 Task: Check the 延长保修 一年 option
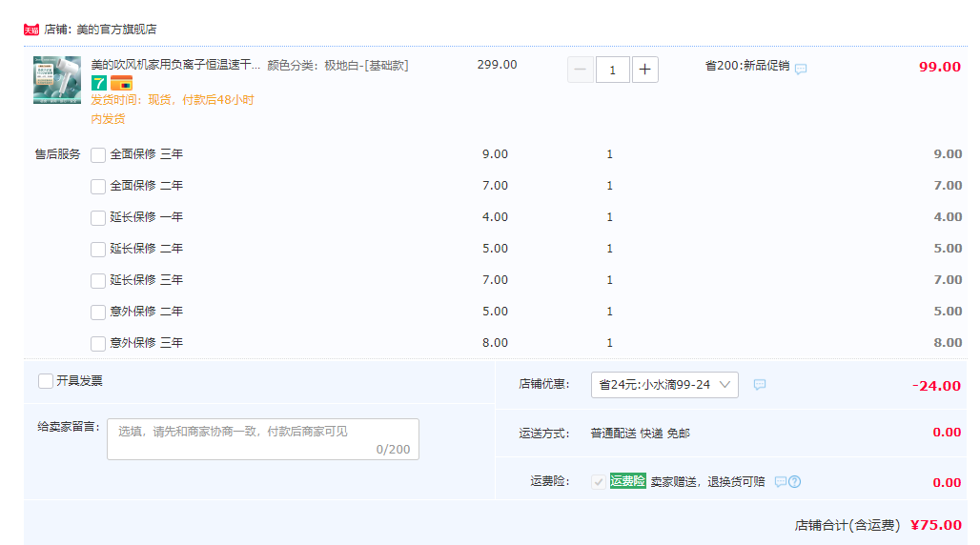98,217
